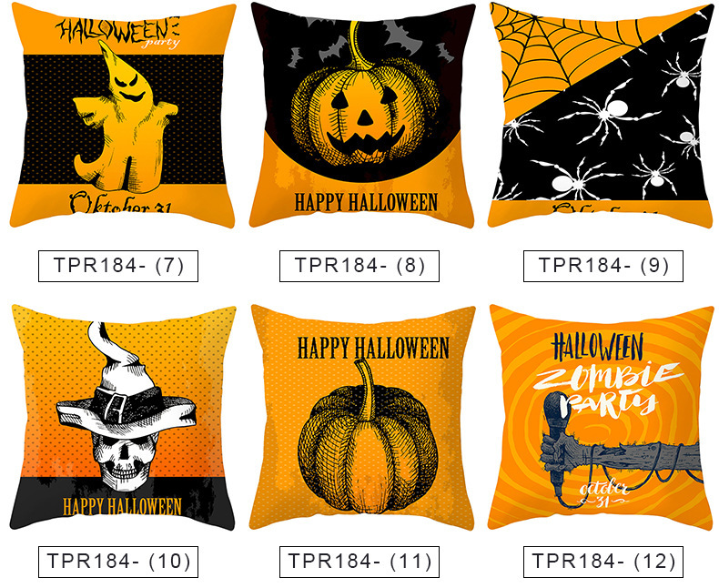Click the stem of the uncarved pumpkin

point(367,390)
